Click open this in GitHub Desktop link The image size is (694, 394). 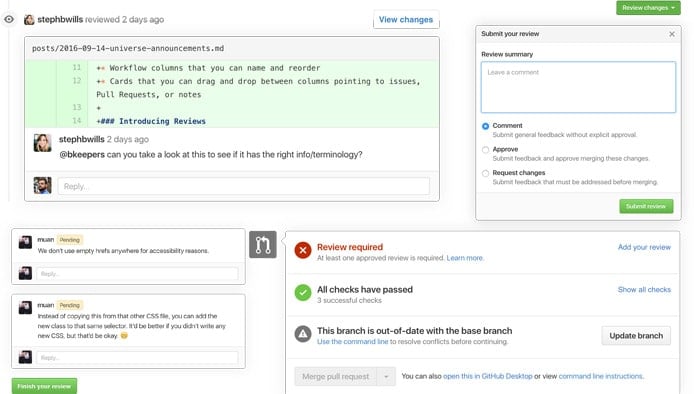pyautogui.click(x=487, y=376)
